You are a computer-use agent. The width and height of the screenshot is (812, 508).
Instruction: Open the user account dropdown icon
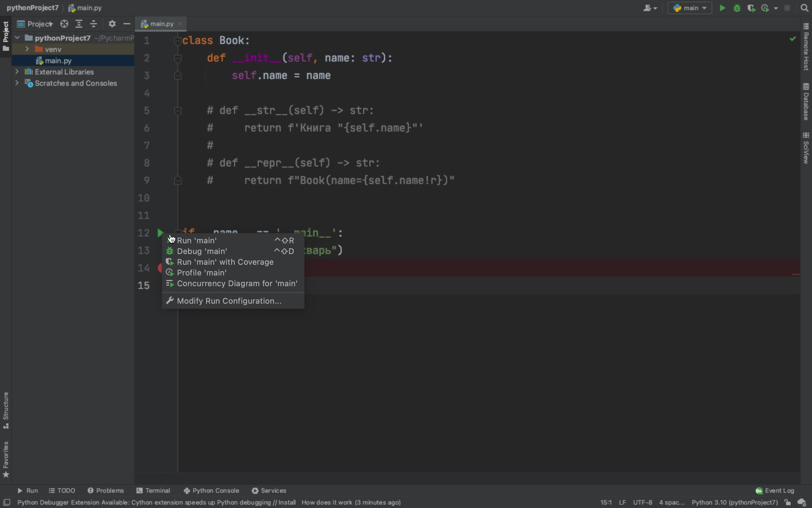point(650,8)
